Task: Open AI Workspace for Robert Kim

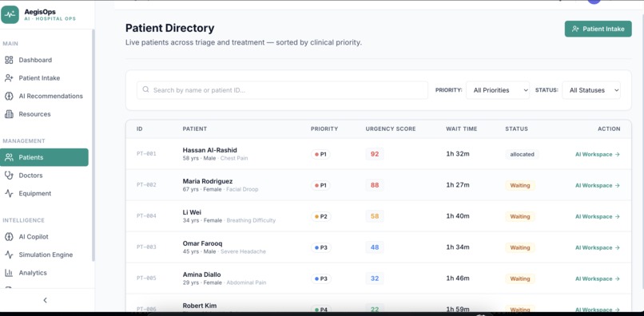Action: click(597, 310)
